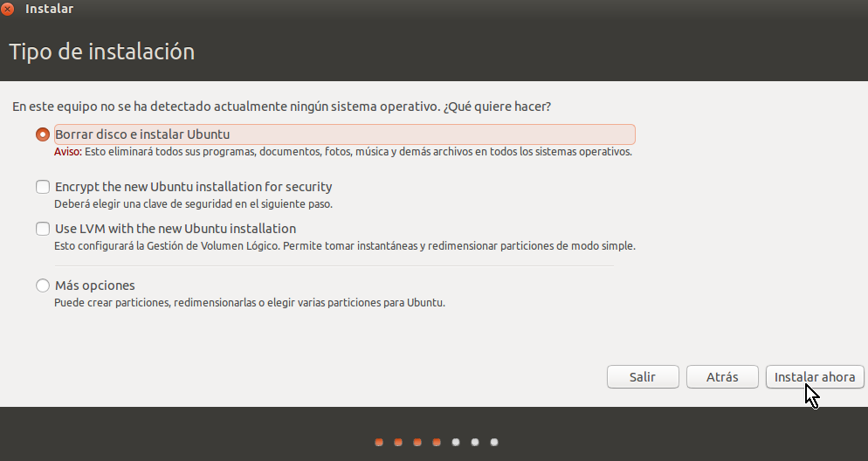868x461 pixels.
Task: Click "Deberá elegir una clave de seguridad" text
Action: coord(193,204)
